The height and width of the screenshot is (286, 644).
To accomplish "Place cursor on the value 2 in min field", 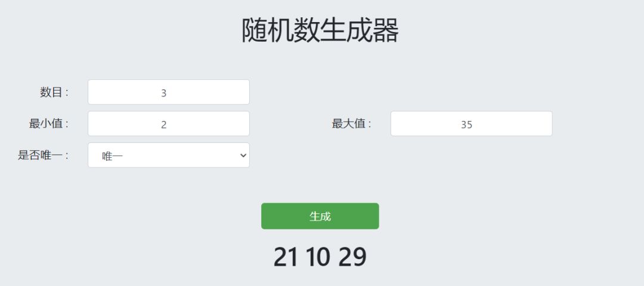I will tap(164, 125).
